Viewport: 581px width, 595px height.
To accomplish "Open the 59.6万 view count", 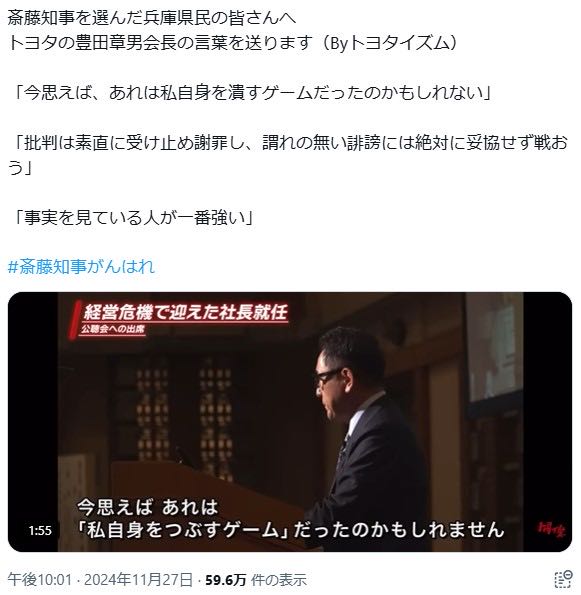I will point(226,579).
